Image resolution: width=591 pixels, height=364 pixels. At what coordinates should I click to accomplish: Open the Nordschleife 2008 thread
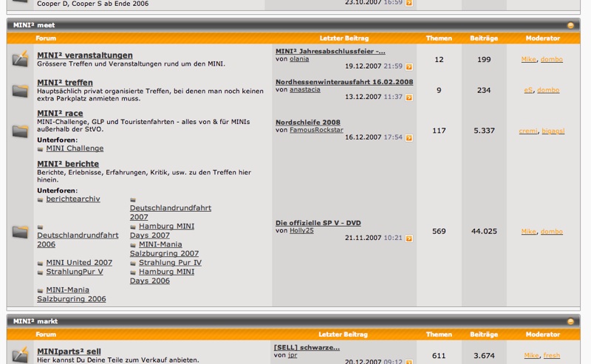coord(308,123)
